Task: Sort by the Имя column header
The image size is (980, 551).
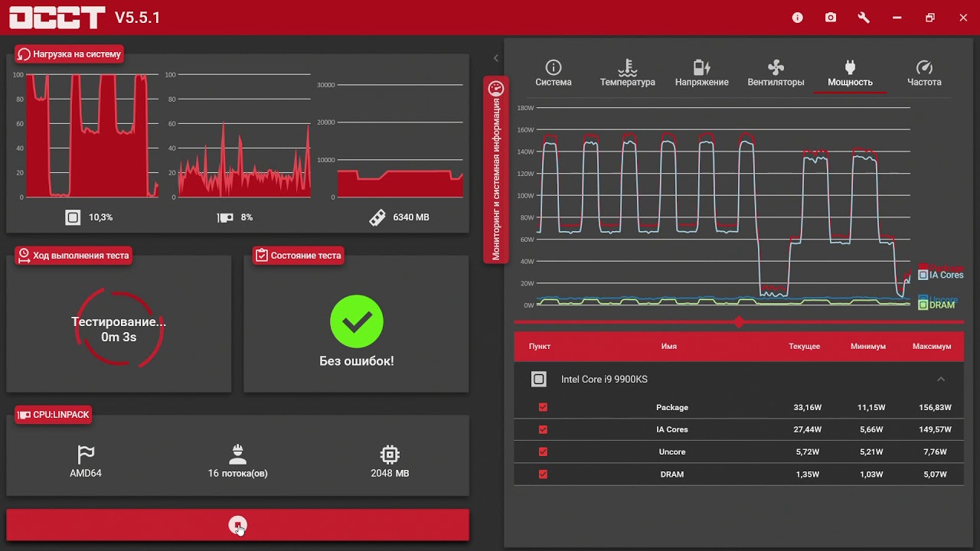Action: coord(669,347)
